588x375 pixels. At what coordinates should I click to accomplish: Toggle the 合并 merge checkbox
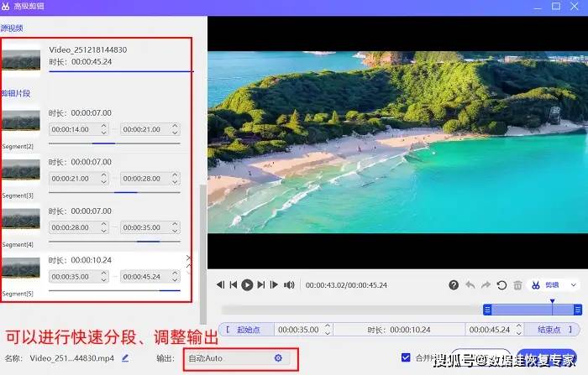pos(407,357)
